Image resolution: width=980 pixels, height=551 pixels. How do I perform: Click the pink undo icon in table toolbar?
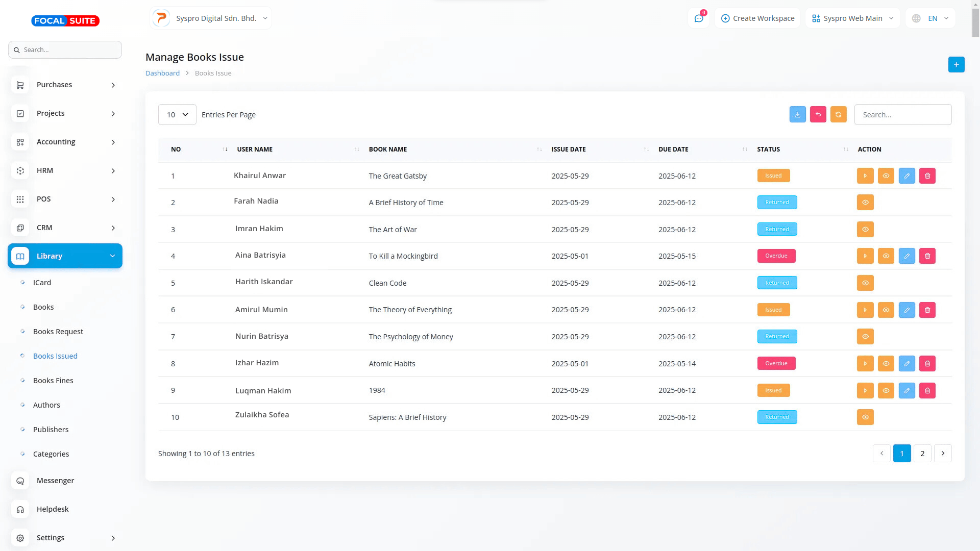[x=818, y=115]
